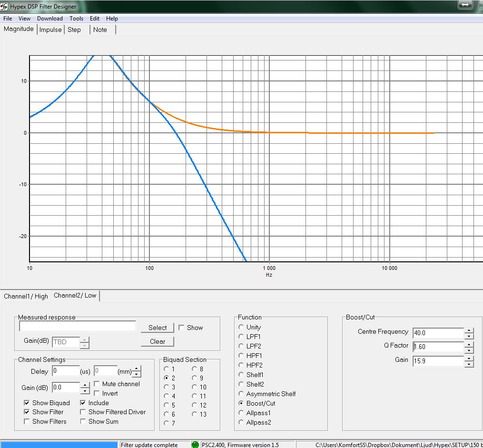483x448 pixels.
Task: Click the green connection status indicator
Action: tap(195, 444)
